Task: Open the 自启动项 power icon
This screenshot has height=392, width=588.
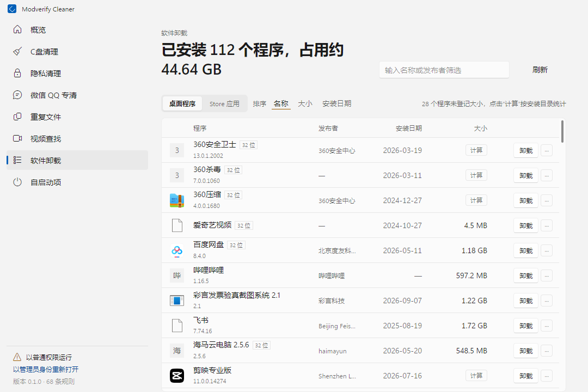Action: click(17, 182)
